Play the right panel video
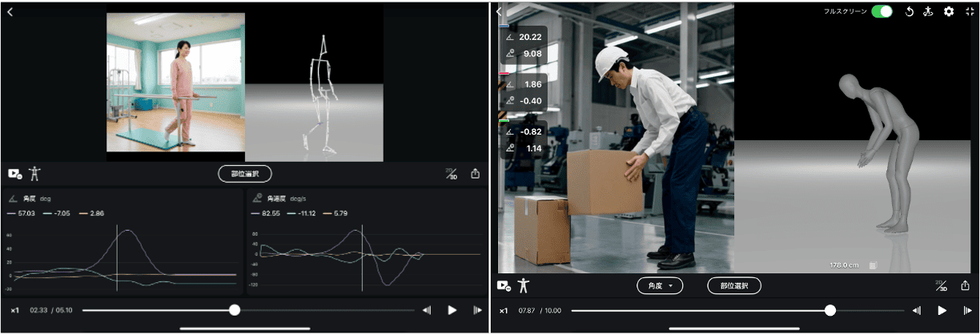Image resolution: width=980 pixels, height=335 pixels. 942,310
